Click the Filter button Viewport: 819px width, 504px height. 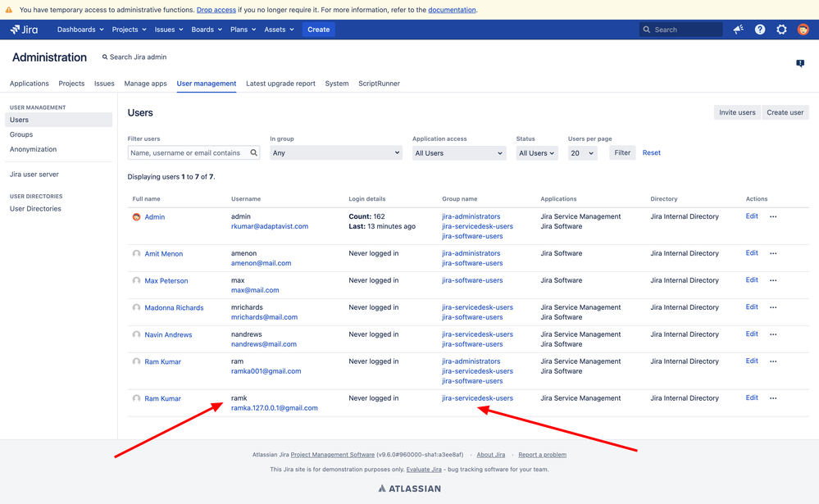622,152
